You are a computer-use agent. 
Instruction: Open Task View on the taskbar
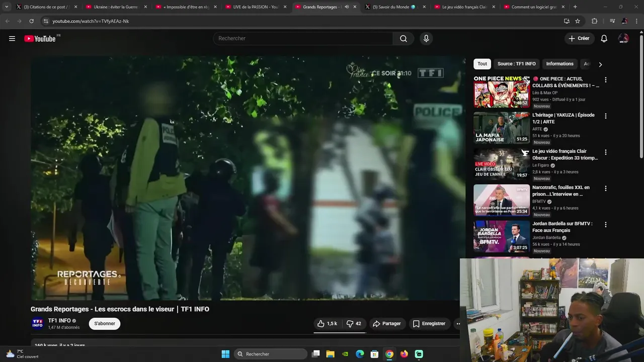click(316, 354)
